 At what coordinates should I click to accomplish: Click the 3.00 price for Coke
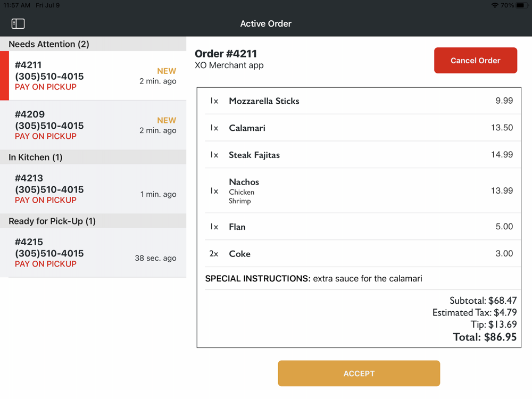click(504, 253)
